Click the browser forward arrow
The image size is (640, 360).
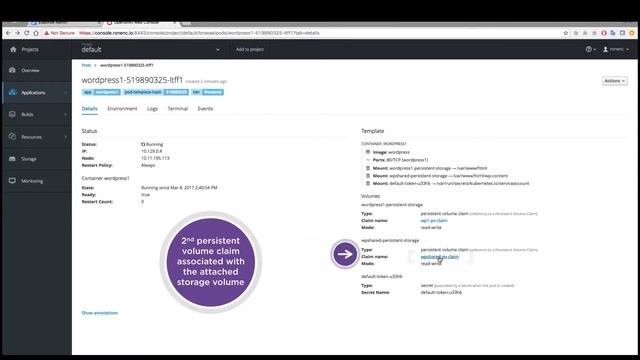click(x=17, y=33)
